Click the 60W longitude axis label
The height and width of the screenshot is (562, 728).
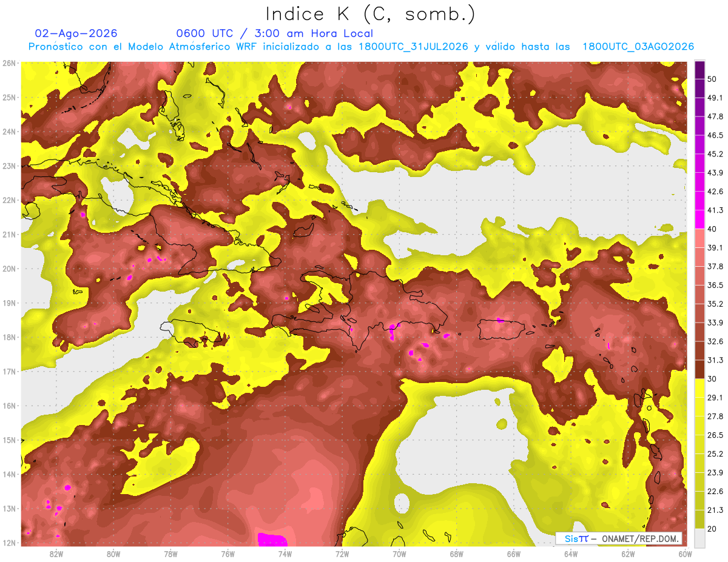point(685,554)
